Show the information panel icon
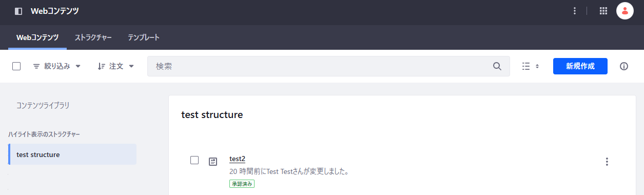Image resolution: width=644 pixels, height=195 pixels. 624,66
